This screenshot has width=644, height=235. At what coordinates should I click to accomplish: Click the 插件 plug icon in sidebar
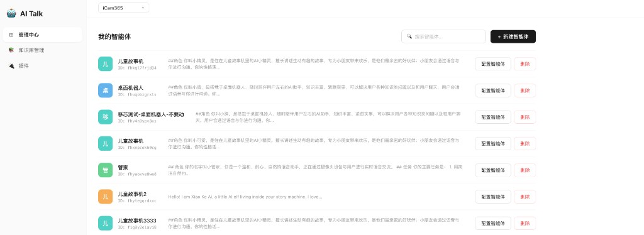click(x=11, y=65)
